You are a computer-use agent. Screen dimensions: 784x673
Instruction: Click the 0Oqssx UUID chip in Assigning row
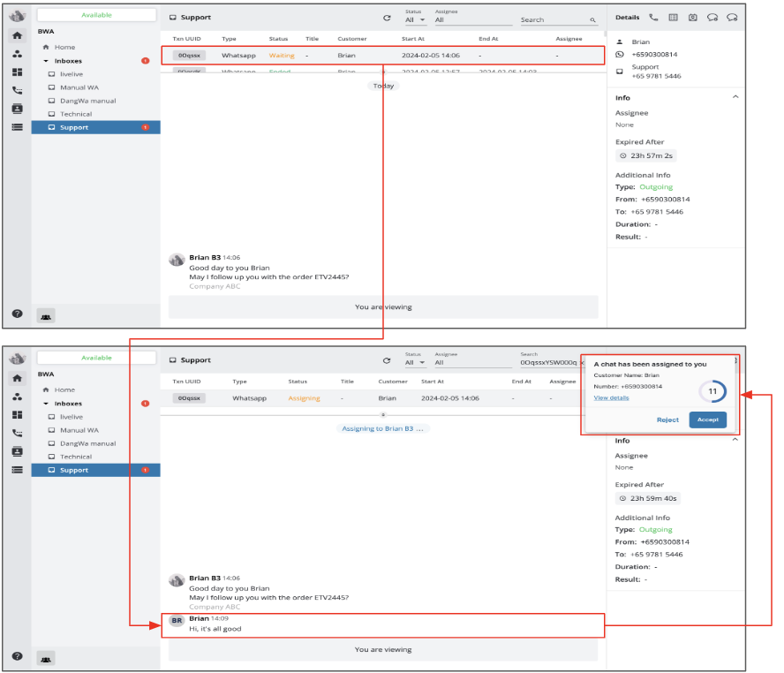tap(189, 398)
